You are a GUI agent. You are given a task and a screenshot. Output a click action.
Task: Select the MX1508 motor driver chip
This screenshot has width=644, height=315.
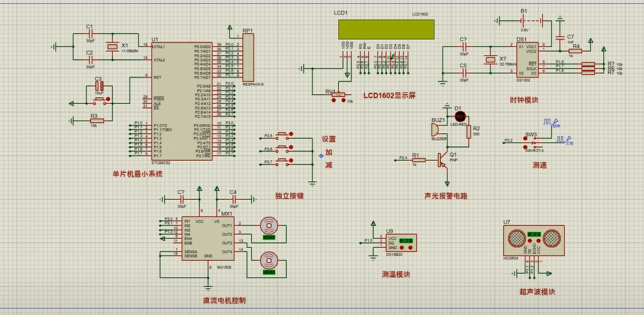click(209, 239)
